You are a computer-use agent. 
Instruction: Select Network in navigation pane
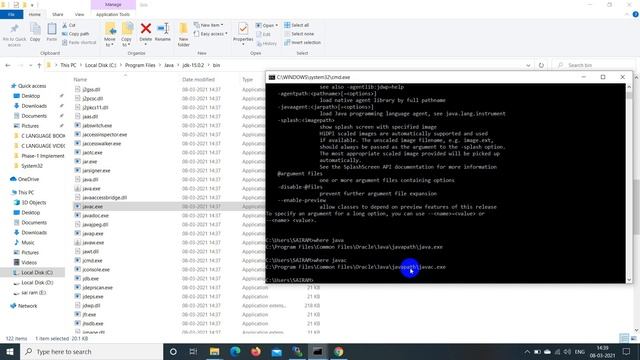point(27,306)
